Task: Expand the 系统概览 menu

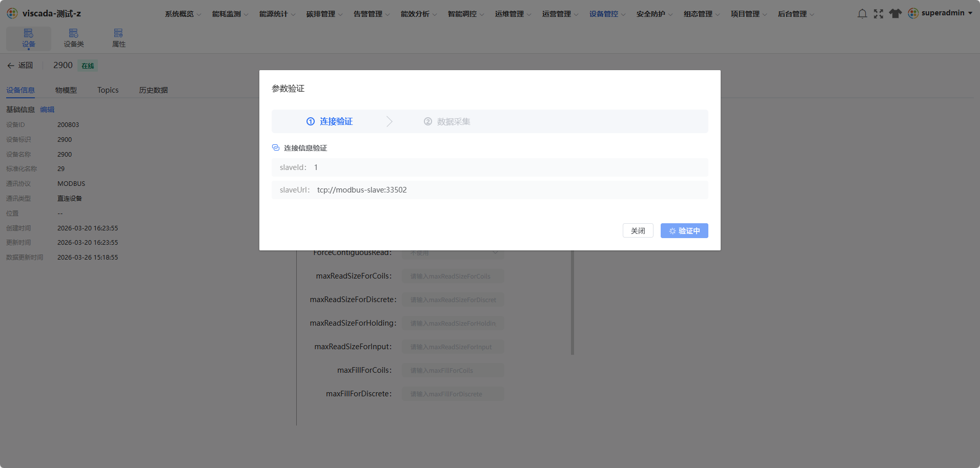Action: coord(183,14)
